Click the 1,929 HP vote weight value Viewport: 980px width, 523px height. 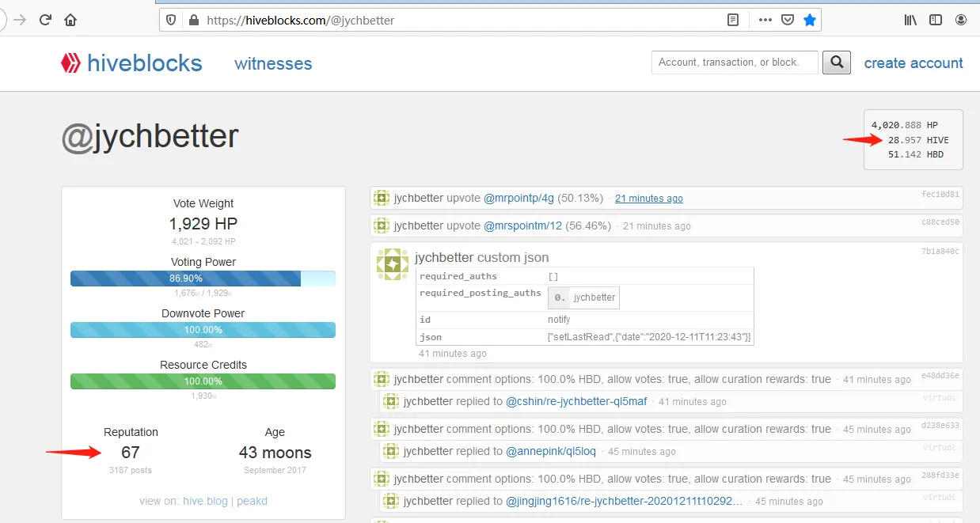pos(203,224)
